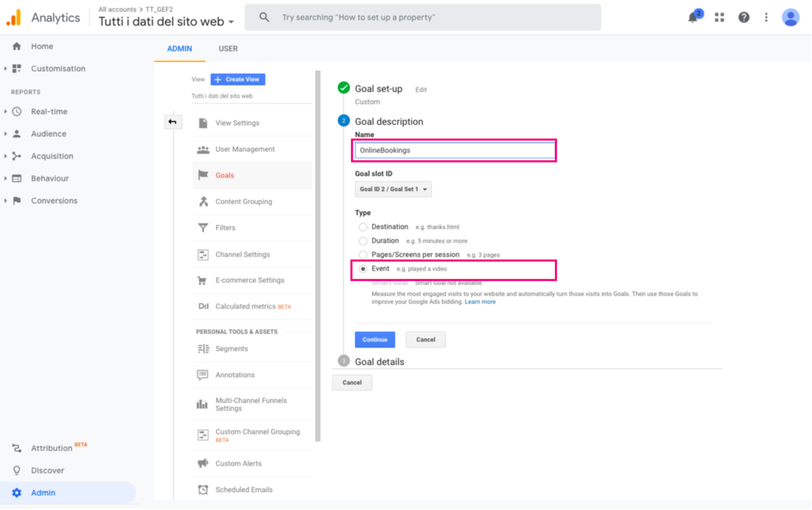Switch to the USER tab
This screenshot has height=510, width=812.
228,48
